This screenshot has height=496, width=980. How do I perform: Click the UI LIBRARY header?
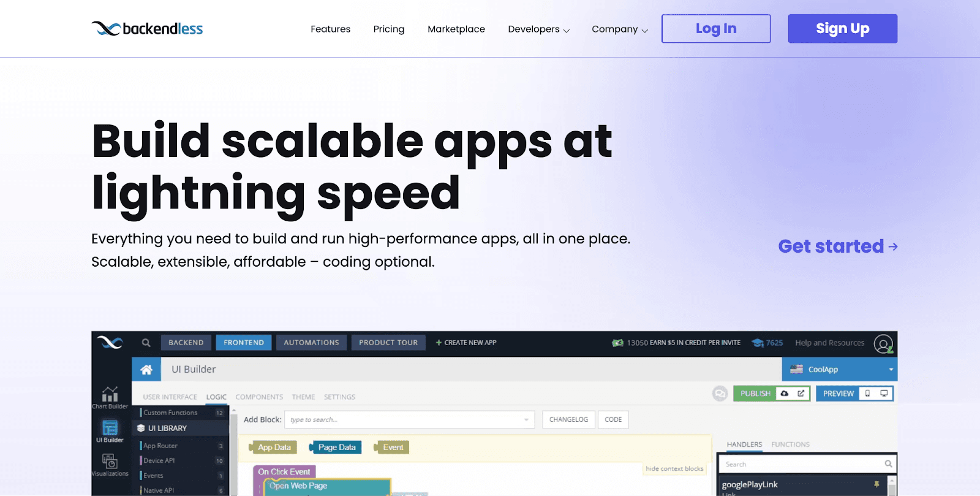[181, 428]
